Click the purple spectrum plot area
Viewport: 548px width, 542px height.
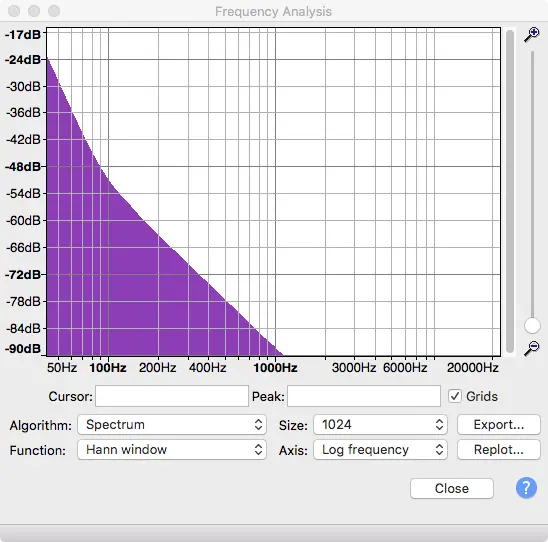tap(273, 191)
